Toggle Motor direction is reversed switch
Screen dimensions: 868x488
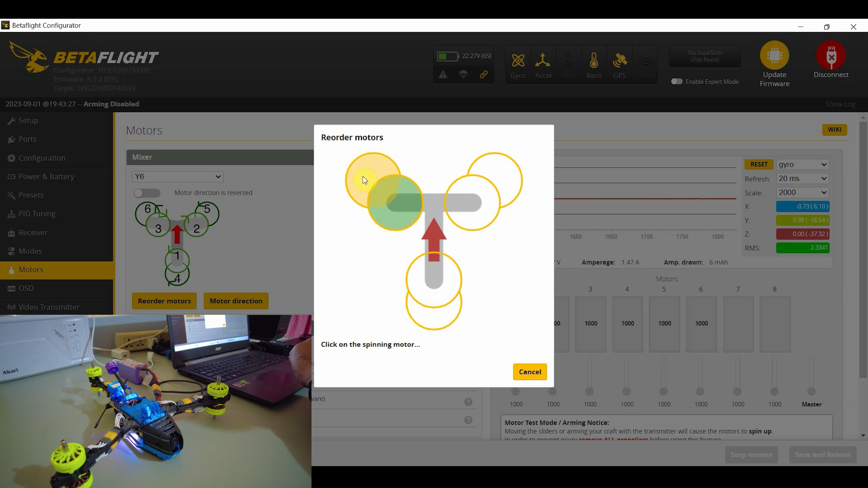146,193
